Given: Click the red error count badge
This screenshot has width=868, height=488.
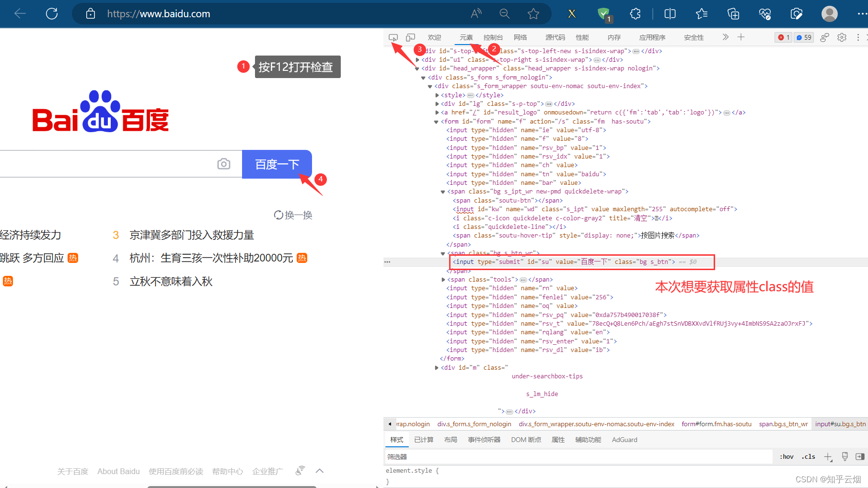Looking at the screenshot, I should click(x=784, y=37).
